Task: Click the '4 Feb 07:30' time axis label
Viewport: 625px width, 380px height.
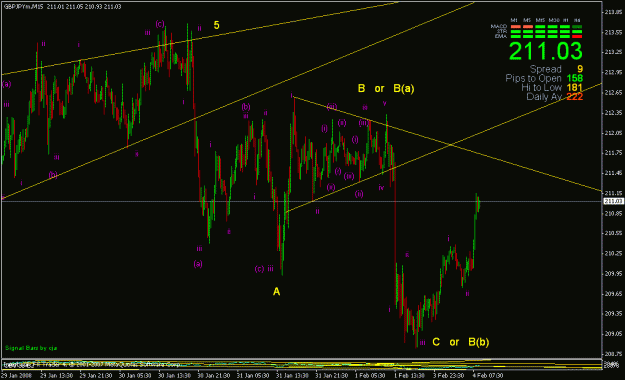Action: click(x=488, y=376)
